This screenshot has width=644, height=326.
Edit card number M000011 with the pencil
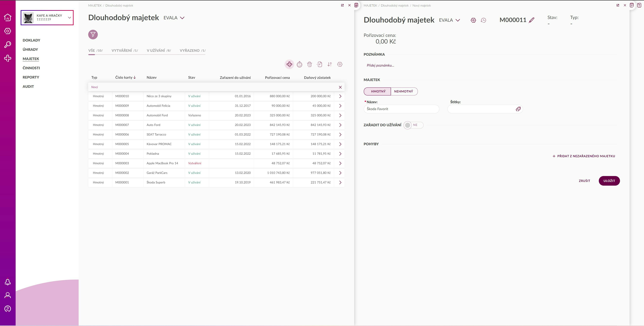coord(532,20)
